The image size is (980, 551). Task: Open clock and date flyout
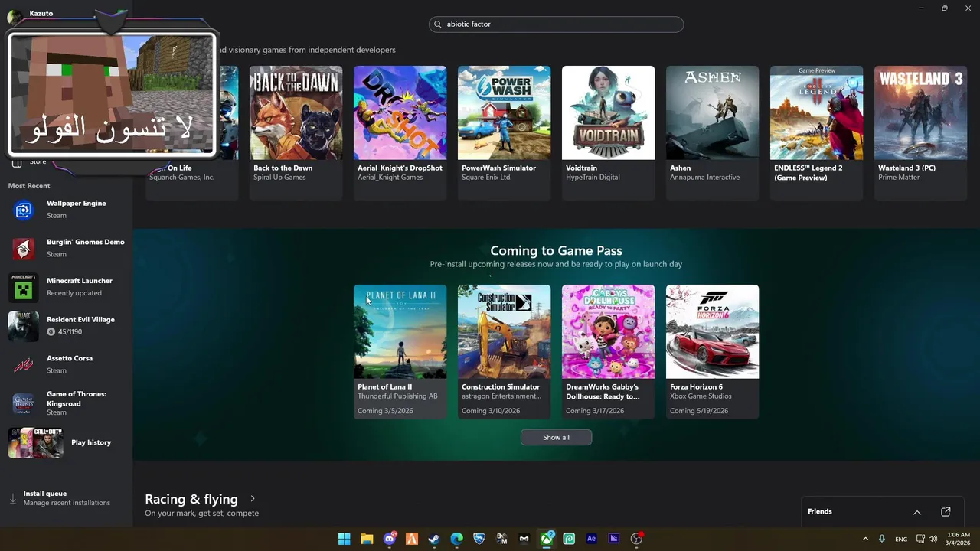point(959,539)
